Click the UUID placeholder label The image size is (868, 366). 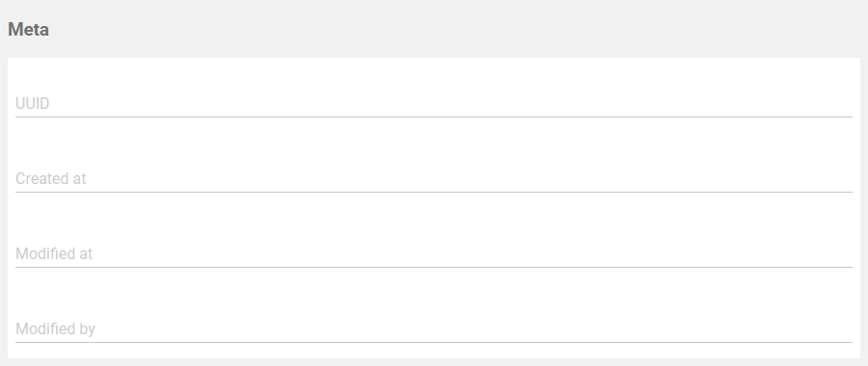coord(32,103)
